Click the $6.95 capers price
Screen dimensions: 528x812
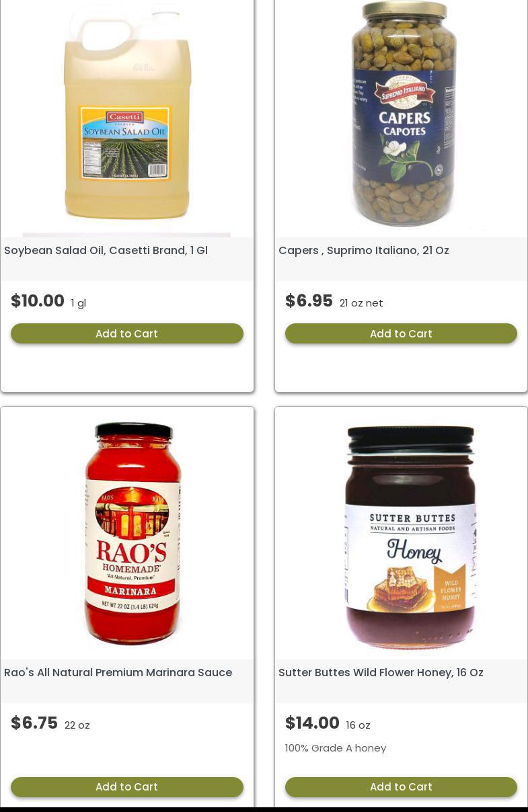[309, 301]
